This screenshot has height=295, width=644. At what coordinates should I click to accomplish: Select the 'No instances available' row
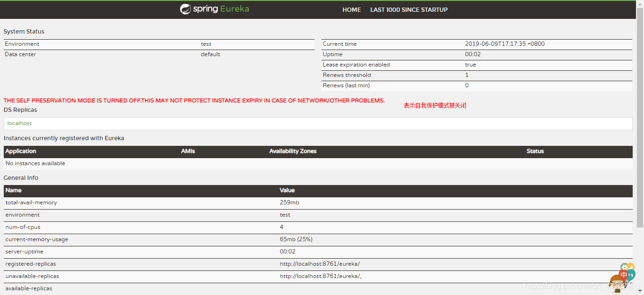click(x=318, y=163)
